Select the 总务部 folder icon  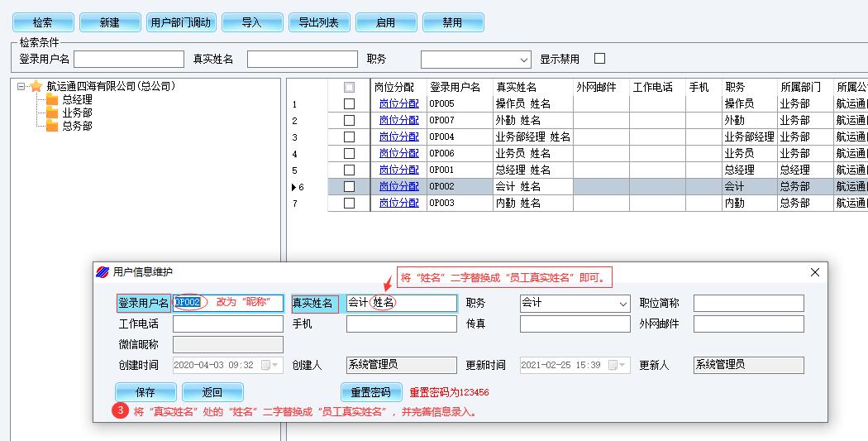click(x=52, y=126)
